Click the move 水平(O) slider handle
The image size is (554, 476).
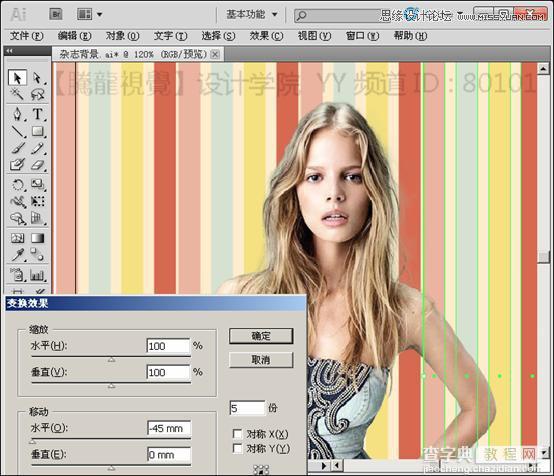pyautogui.click(x=33, y=441)
